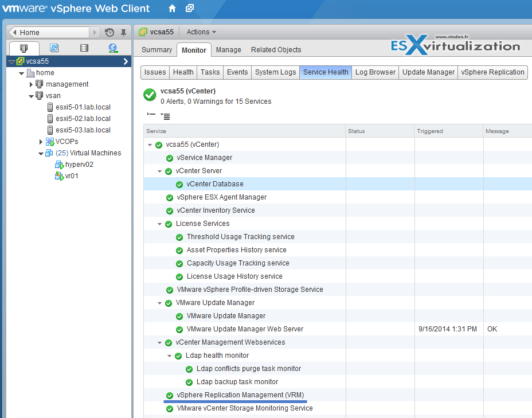Image resolution: width=532 pixels, height=418 pixels.
Task: Open the Summary tab
Action: coord(157,50)
